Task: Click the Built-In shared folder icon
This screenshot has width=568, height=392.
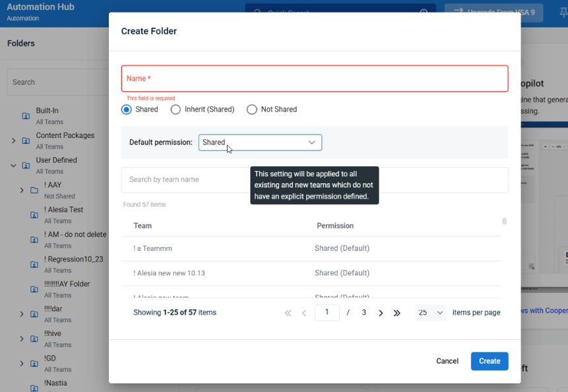Action: 26,116
